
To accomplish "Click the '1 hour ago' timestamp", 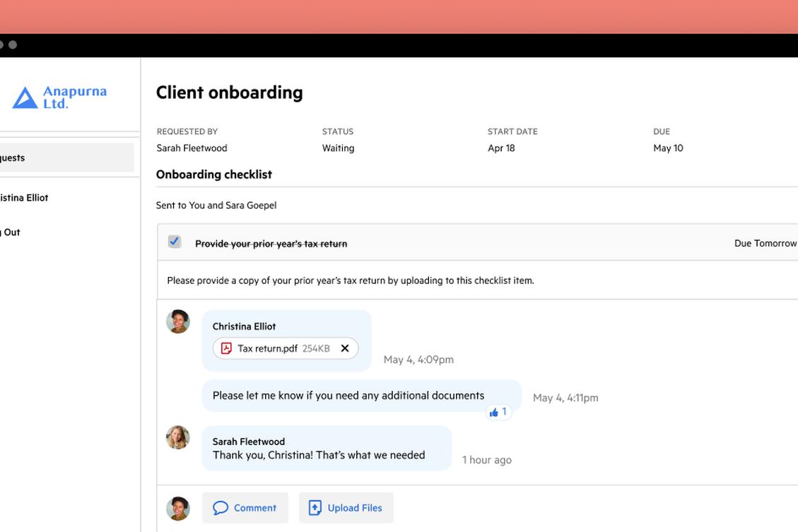I will pyautogui.click(x=487, y=460).
